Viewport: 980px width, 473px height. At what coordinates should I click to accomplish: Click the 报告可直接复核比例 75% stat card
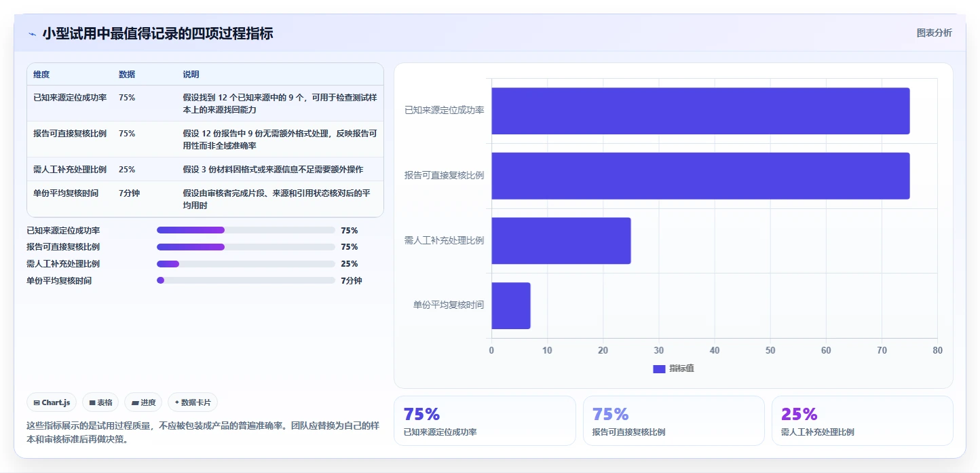coord(673,421)
